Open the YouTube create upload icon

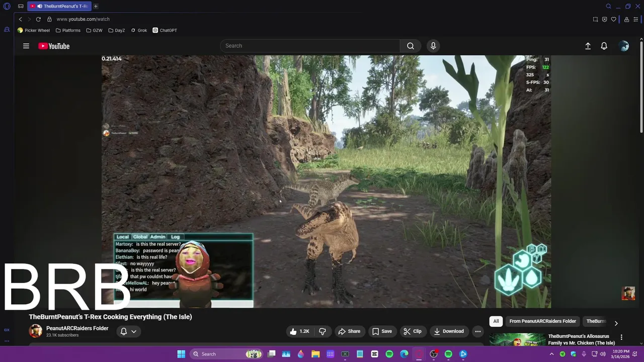click(588, 46)
